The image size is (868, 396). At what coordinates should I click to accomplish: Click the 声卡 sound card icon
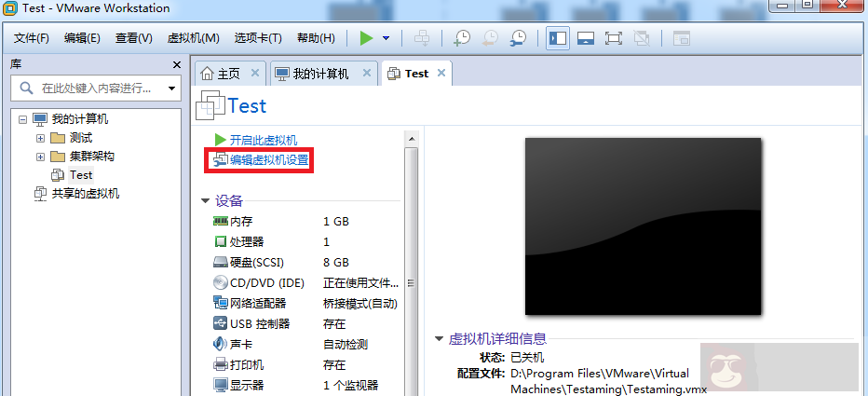pos(221,344)
